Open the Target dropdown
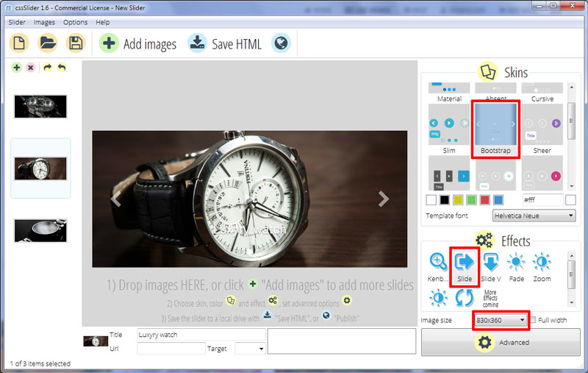Image resolution: width=588 pixels, height=373 pixels. (250, 349)
